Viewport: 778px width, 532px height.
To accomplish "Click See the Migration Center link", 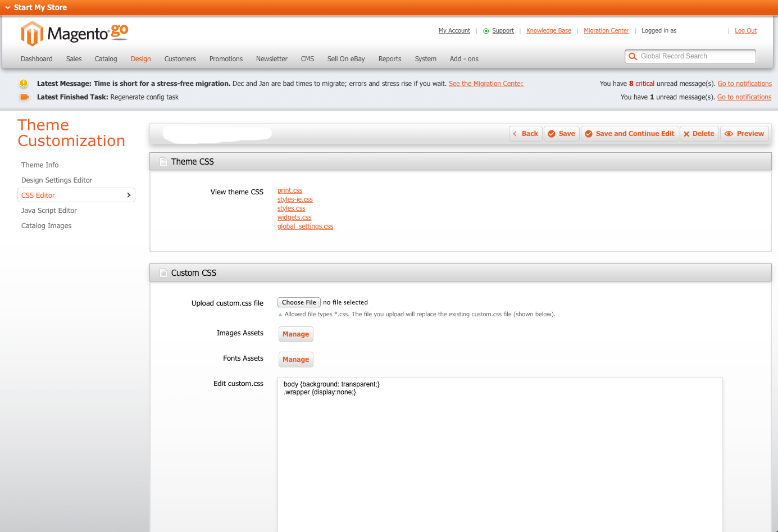I will coord(486,84).
